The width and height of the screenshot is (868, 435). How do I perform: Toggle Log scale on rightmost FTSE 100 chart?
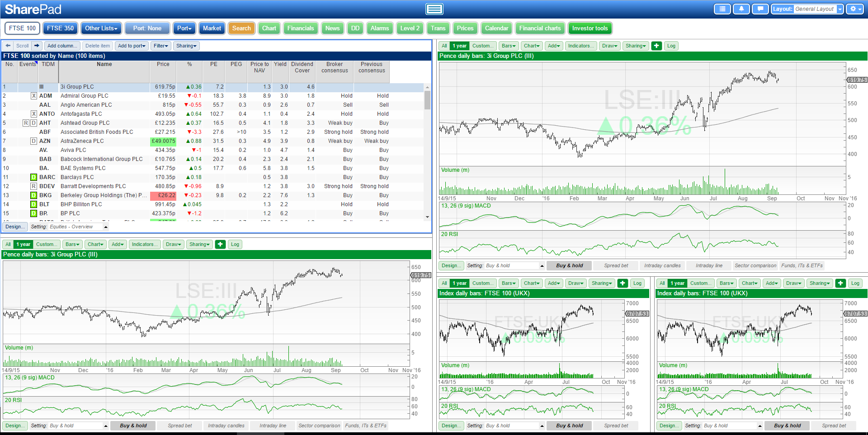coord(855,283)
